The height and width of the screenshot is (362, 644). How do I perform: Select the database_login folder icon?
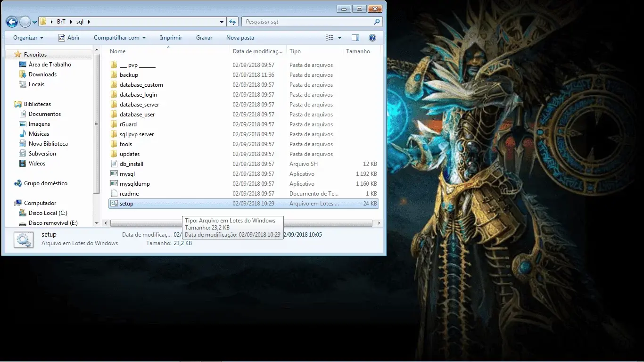114,95
